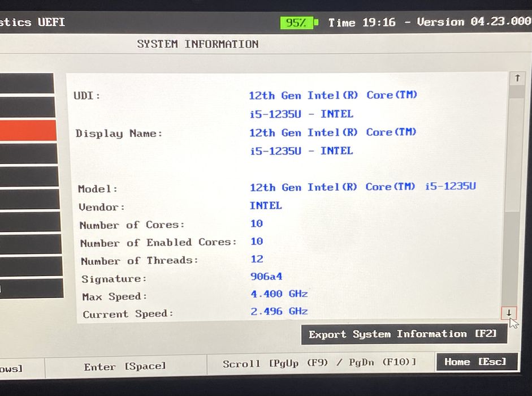This screenshot has width=532, height=396.
Task: Click the Scroll [PgUp (F9) / PgDn (F10)] hint
Action: pos(319,363)
